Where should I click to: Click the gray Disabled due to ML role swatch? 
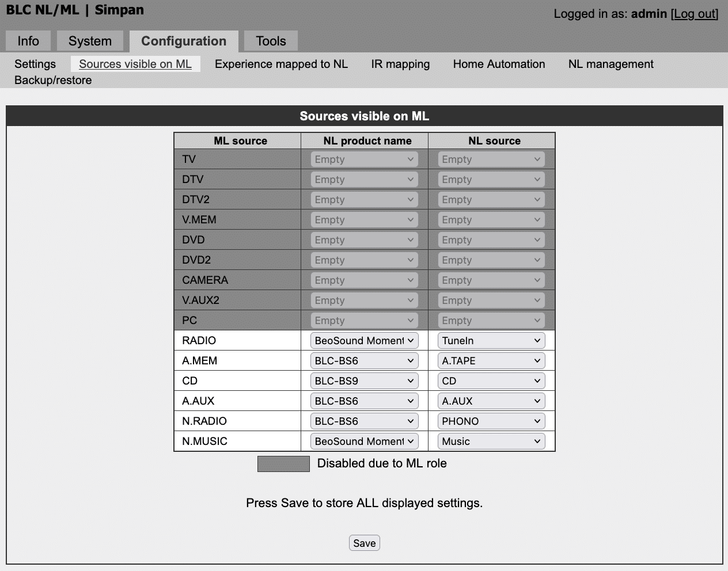coord(283,464)
